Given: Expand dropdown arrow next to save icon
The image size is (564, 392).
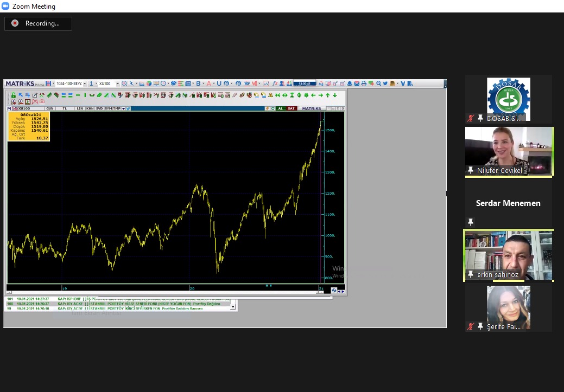Looking at the screenshot, I should click(x=53, y=83).
